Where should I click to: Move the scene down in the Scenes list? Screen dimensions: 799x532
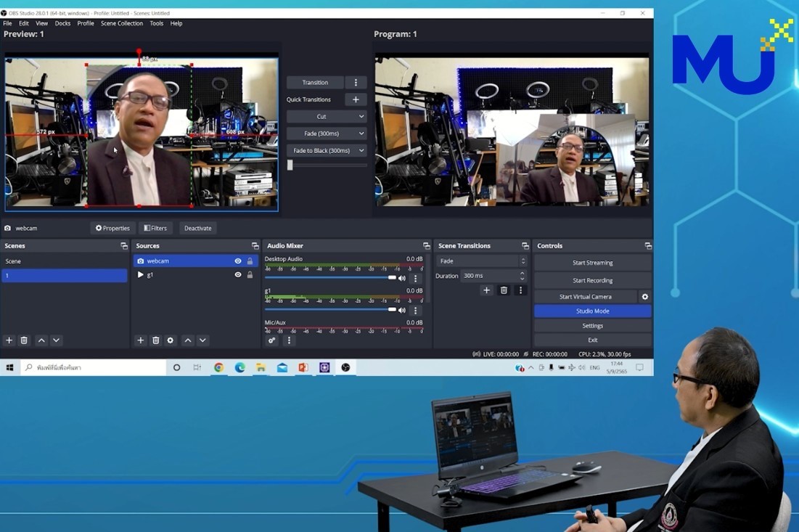pos(56,340)
